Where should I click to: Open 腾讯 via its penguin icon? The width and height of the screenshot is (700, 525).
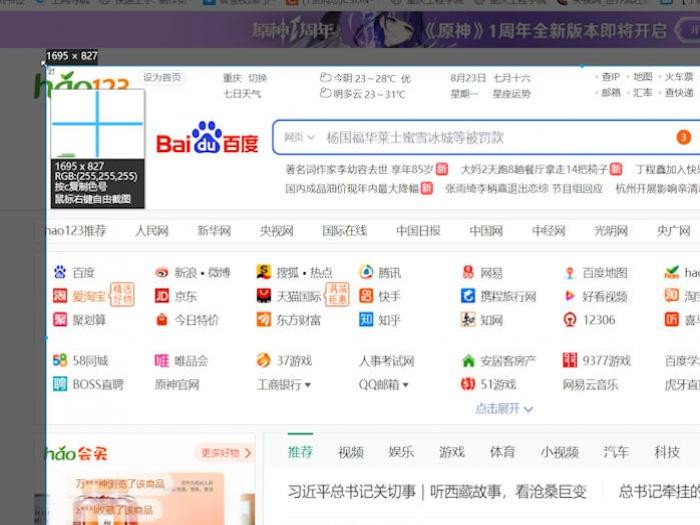click(367, 271)
